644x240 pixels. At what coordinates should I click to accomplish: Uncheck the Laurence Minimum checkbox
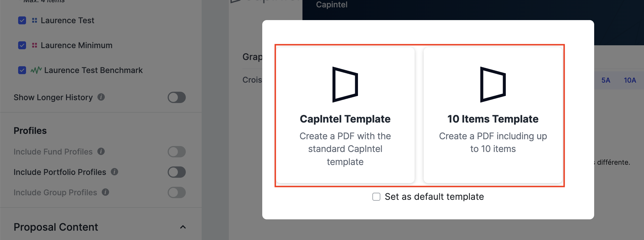pyautogui.click(x=22, y=45)
